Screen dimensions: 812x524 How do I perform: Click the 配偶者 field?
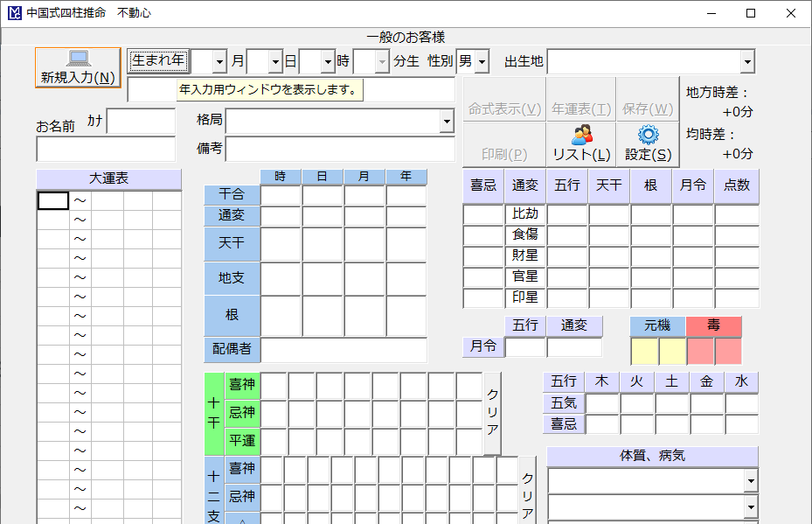(344, 350)
